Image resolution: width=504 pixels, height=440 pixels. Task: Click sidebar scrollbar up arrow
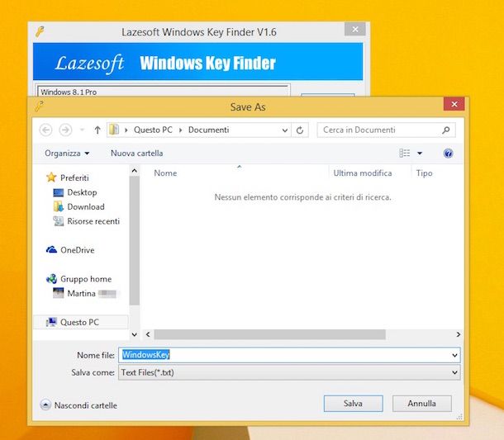coord(135,171)
